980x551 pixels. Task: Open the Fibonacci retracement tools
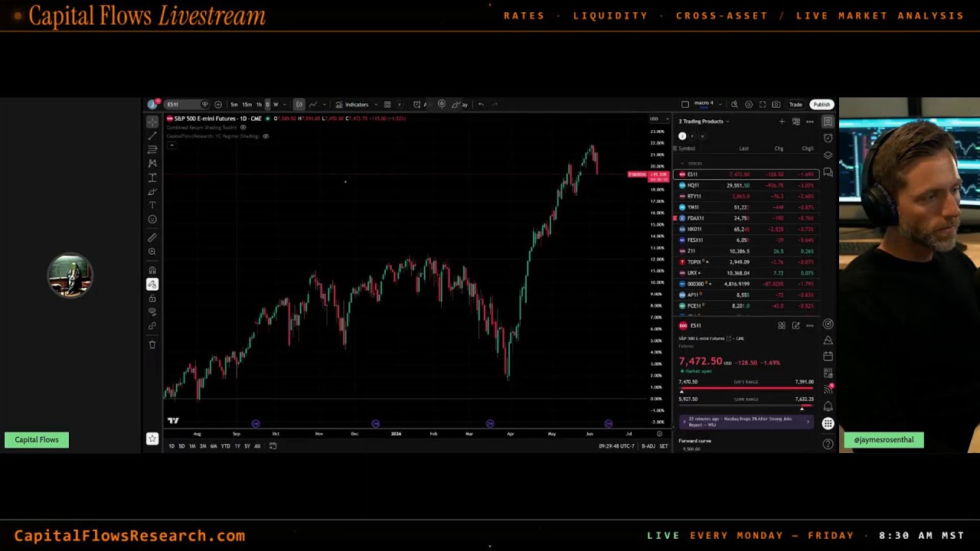coord(152,149)
